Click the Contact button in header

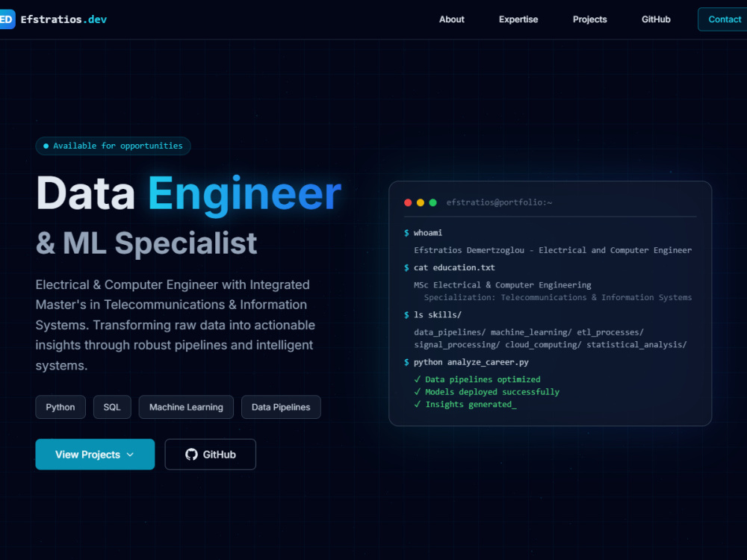722,19
